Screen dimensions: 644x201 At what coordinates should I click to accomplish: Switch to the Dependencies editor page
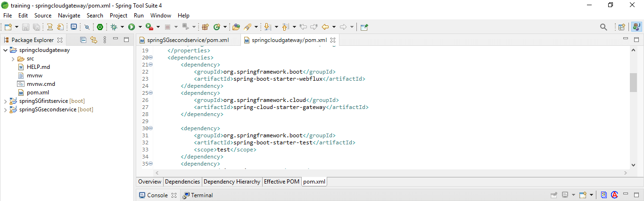tap(182, 182)
